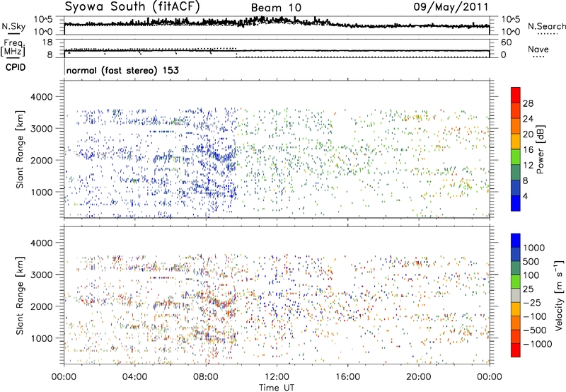Click the '4000' tick on the power panel
The image size is (566, 392).
click(x=42, y=97)
